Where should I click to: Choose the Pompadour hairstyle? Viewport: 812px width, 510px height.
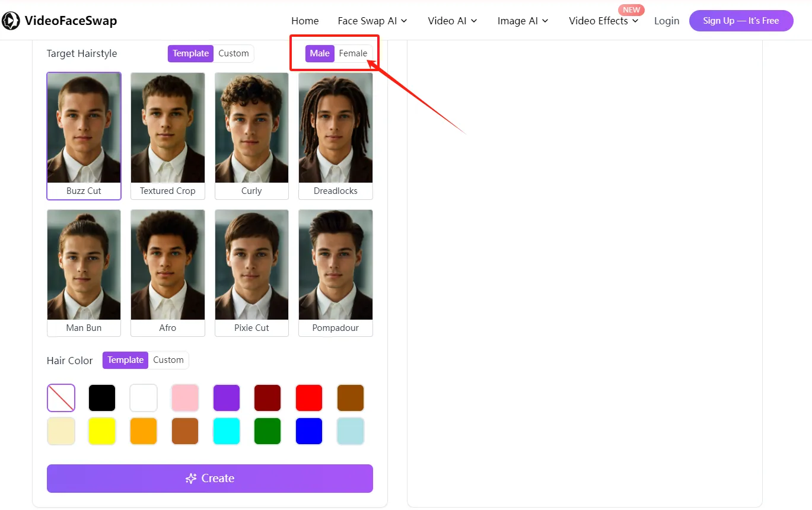tap(336, 273)
